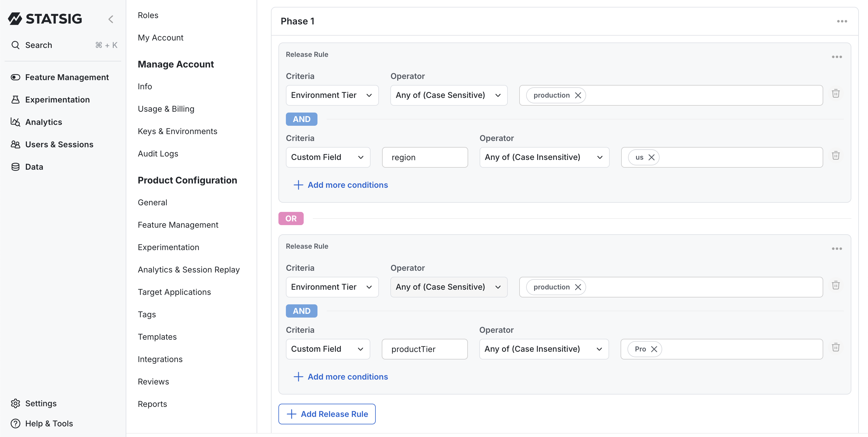Open first Release Rule ellipsis menu
868x437 pixels.
837,57
